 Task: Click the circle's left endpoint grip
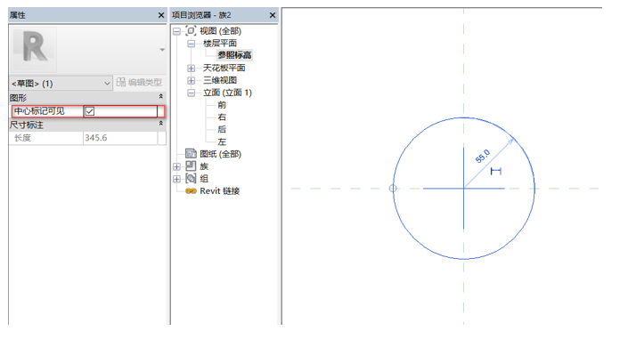[393, 189]
